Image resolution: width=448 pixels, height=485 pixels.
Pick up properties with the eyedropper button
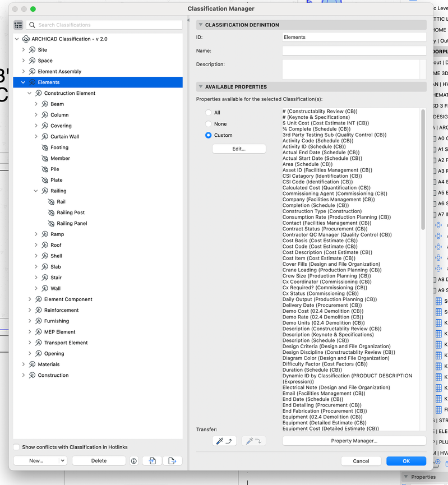click(x=224, y=441)
